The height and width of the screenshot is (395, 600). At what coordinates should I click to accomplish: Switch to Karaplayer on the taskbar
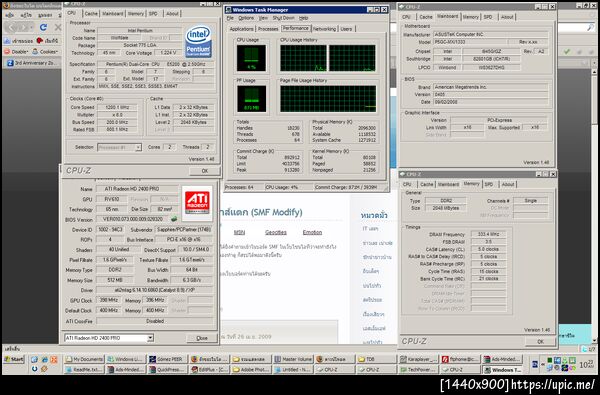click(418, 359)
